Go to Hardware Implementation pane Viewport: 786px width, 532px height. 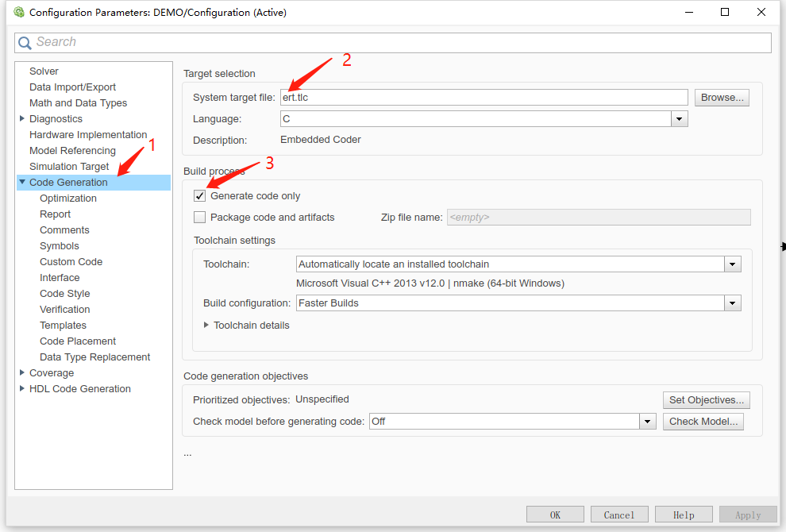88,135
